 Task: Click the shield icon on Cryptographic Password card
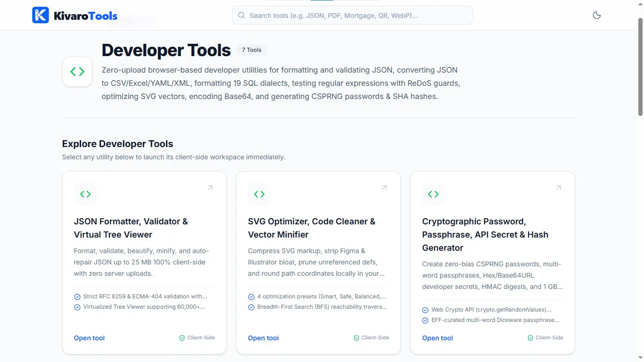(x=530, y=338)
